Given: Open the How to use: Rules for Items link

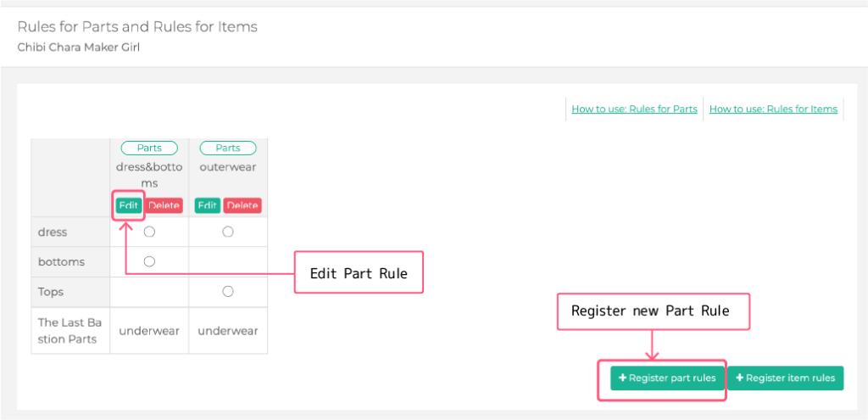Looking at the screenshot, I should point(773,109).
